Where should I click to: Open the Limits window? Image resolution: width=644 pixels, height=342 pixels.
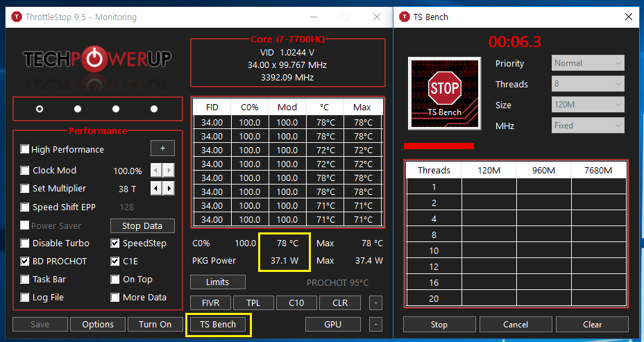pos(218,282)
